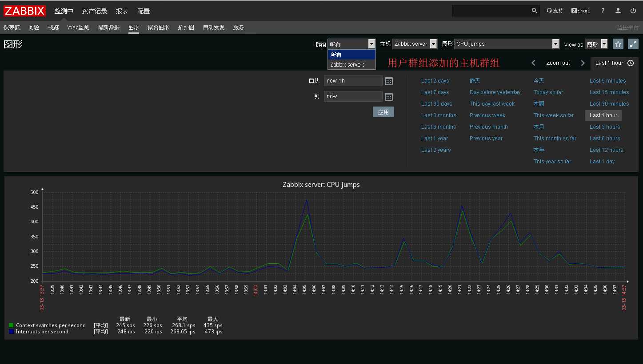This screenshot has width=643, height=364.
Task: Click the ZABBIX logo
Action: coord(24,11)
